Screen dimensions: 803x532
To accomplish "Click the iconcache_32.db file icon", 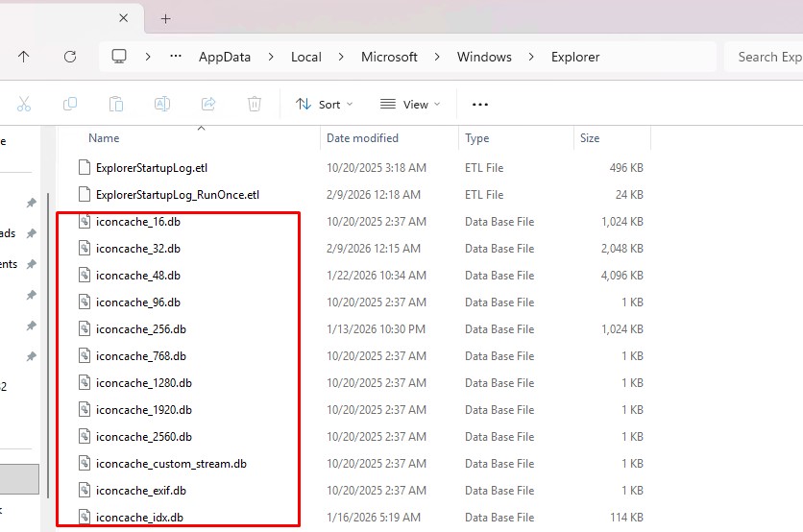I will click(85, 248).
